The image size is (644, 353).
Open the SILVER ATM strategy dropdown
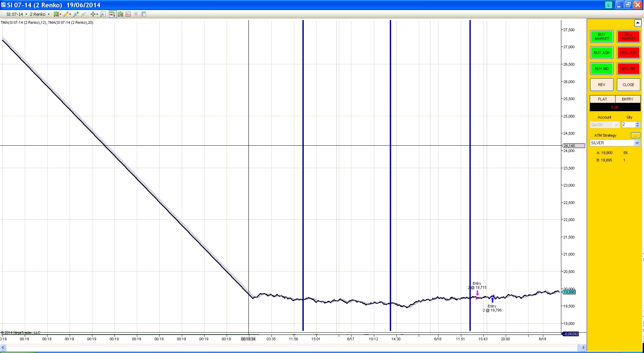click(615, 143)
